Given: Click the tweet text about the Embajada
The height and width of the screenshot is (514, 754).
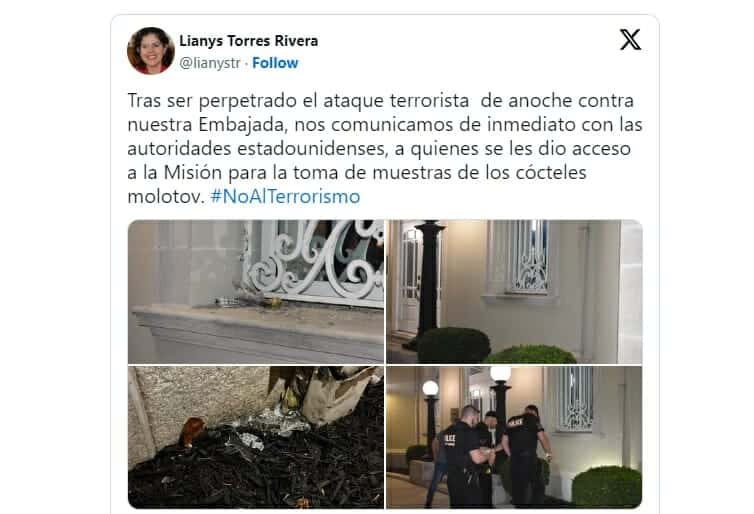Looking at the screenshot, I should (x=385, y=148).
